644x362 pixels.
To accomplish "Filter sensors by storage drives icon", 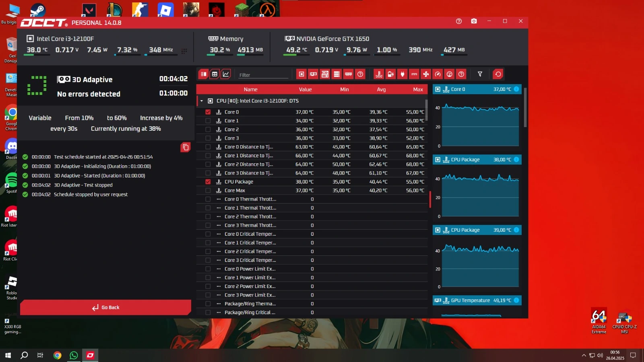I will (x=337, y=74).
